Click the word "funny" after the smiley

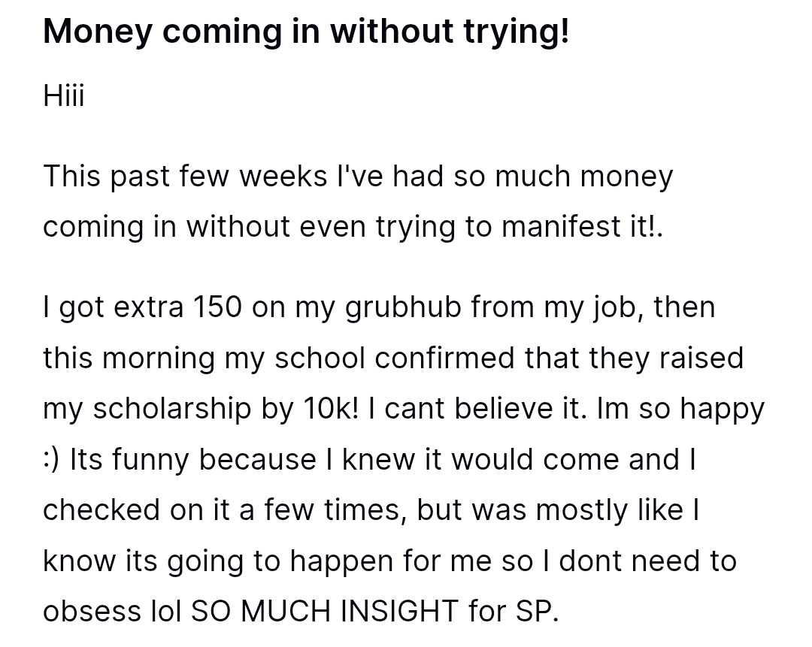[154, 459]
